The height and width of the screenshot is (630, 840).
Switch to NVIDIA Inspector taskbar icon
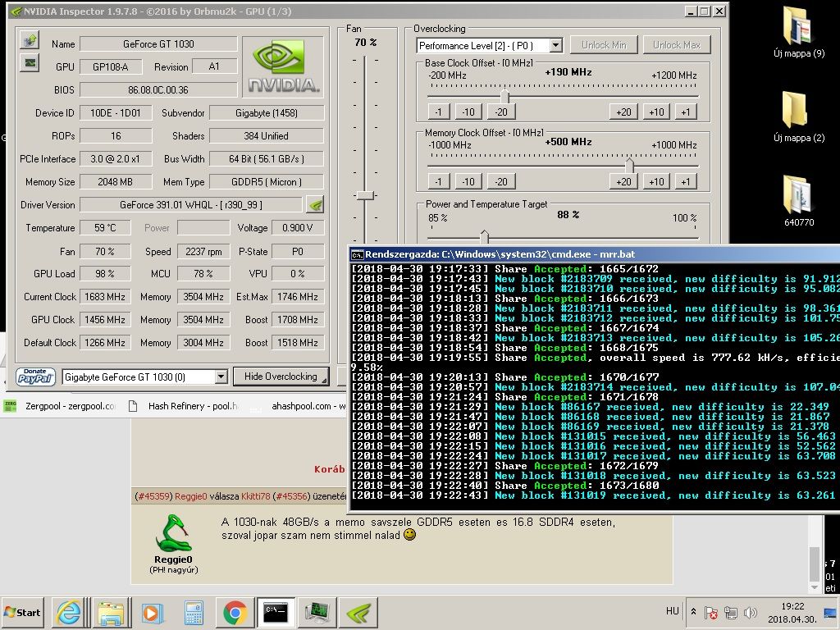click(359, 612)
